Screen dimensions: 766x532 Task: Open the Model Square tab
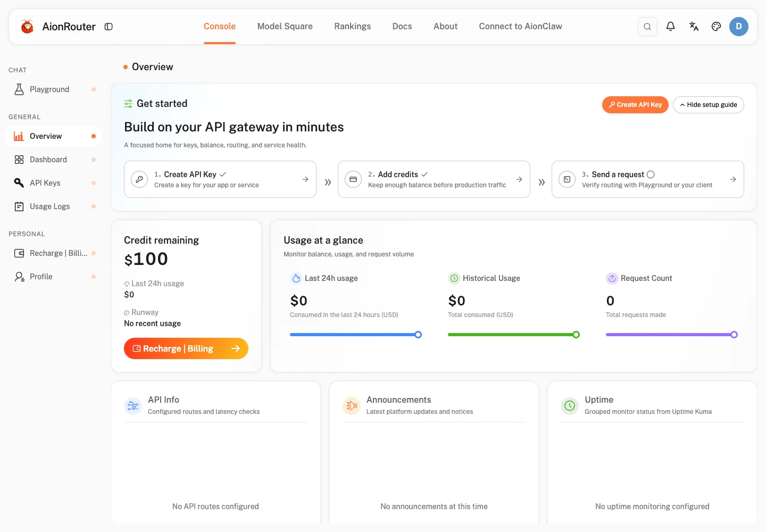(x=285, y=27)
